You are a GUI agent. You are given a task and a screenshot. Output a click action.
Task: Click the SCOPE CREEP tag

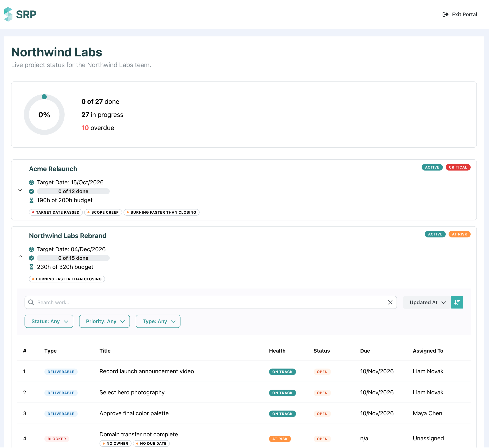[103, 212]
